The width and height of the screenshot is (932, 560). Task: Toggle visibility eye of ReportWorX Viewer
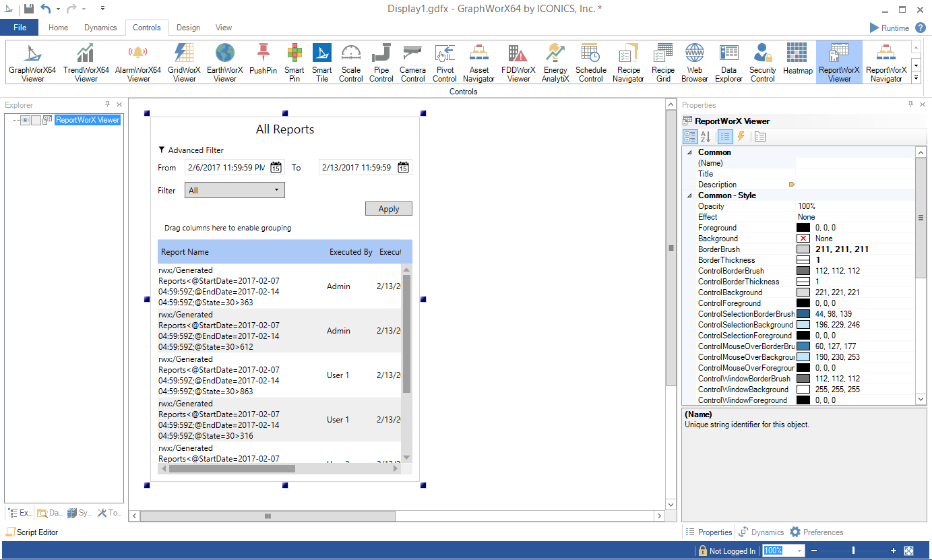(25, 120)
